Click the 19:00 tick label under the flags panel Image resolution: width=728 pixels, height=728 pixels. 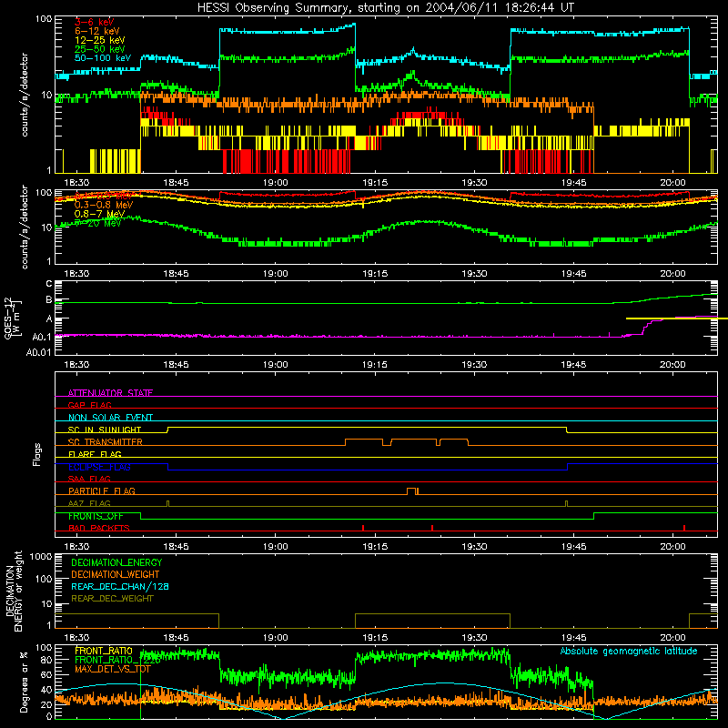pyautogui.click(x=276, y=546)
